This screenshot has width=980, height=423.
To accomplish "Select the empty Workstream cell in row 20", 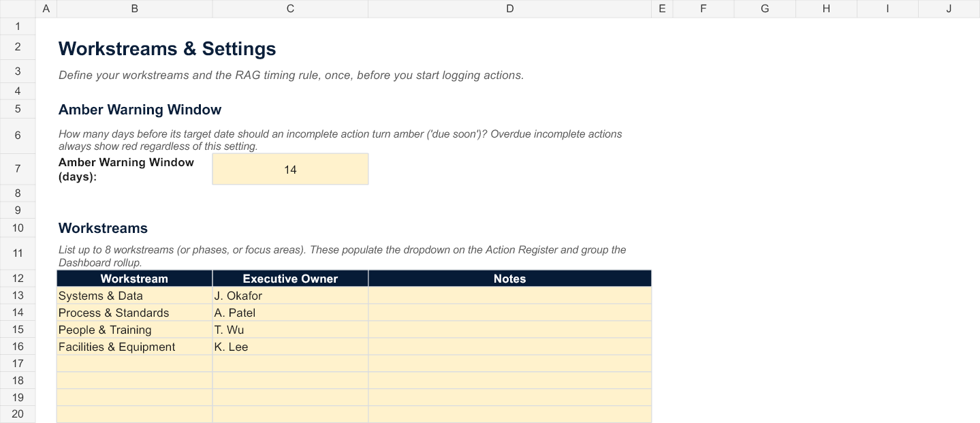I will 134,414.
